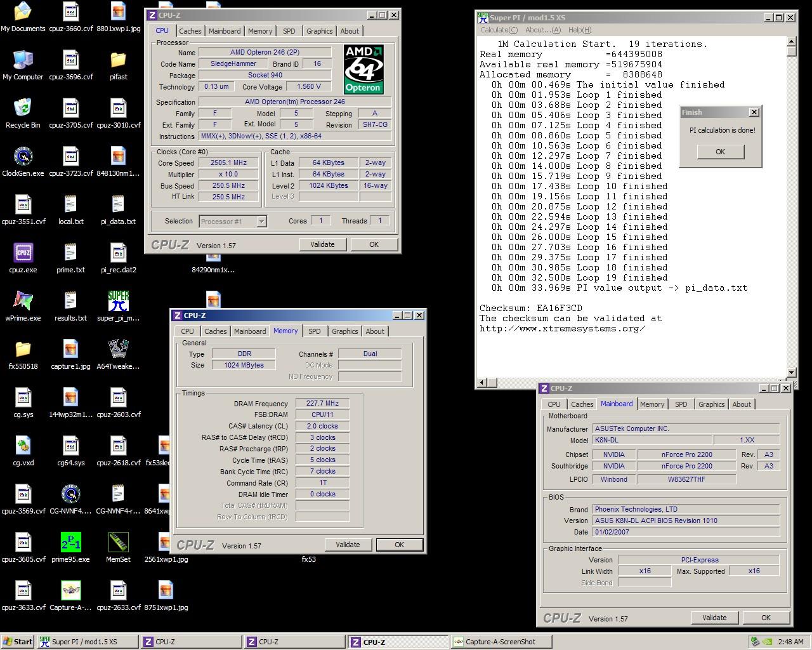Select the Capture-A-ScreenShot desktop shortcut icon
The width and height of the screenshot is (812, 650).
(x=70, y=590)
